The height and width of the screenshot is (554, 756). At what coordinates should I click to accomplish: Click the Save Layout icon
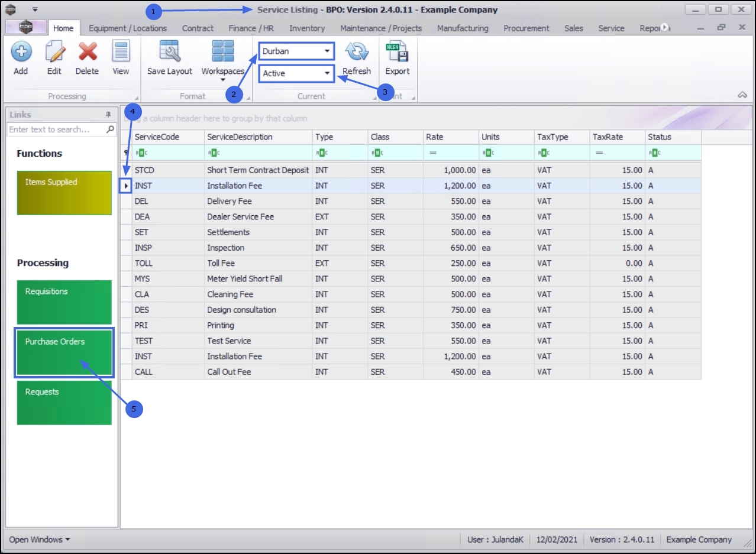point(170,52)
